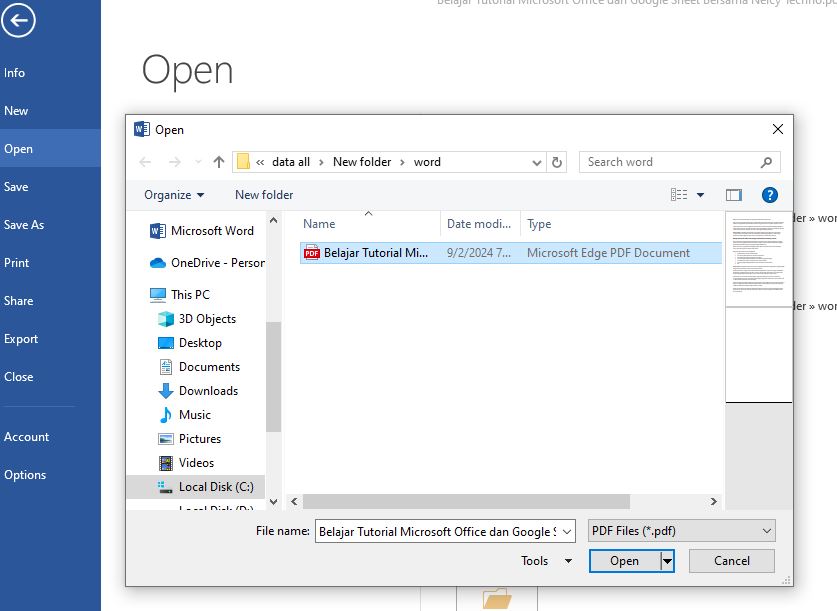Click the horizontal scrollbar thumb in file list
The height and width of the screenshot is (611, 837).
466,502
